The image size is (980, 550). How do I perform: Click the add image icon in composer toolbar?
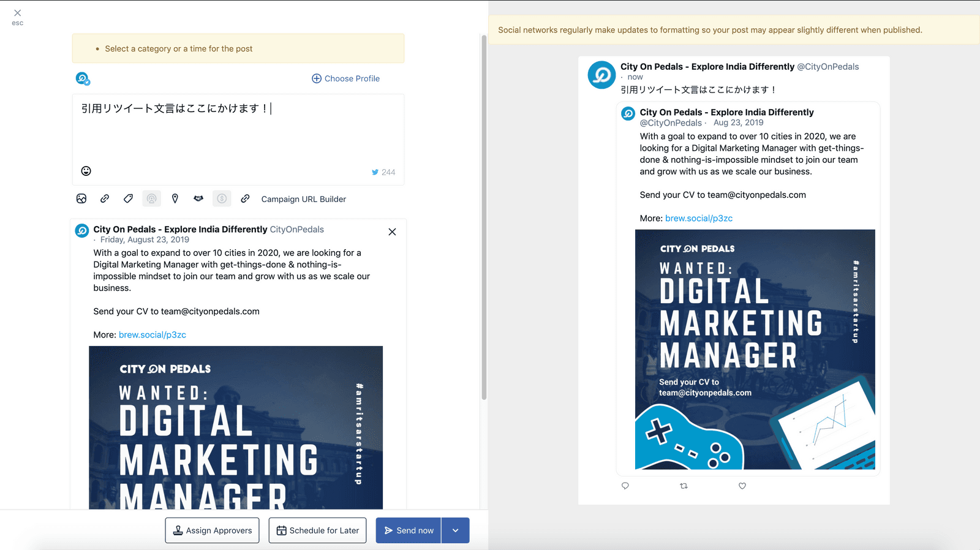pyautogui.click(x=81, y=198)
